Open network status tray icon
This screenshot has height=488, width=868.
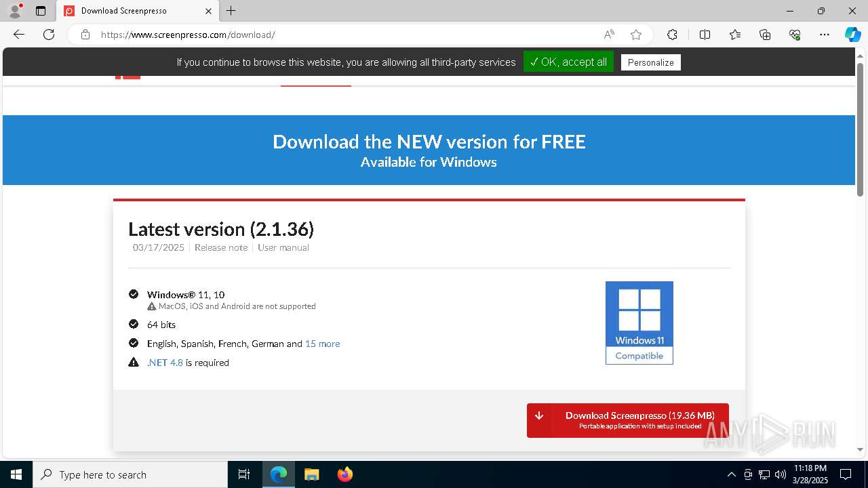[764, 474]
